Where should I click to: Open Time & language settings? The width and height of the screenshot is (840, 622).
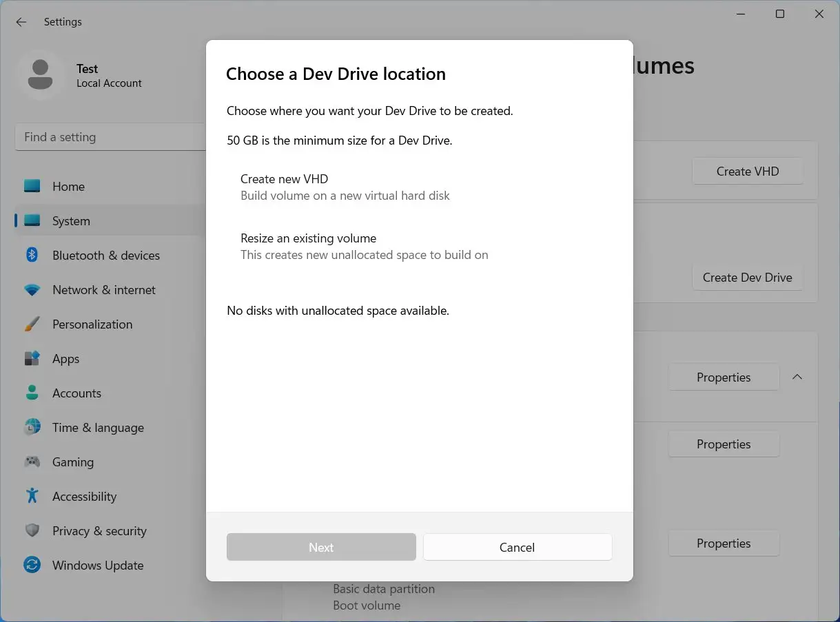tap(98, 427)
